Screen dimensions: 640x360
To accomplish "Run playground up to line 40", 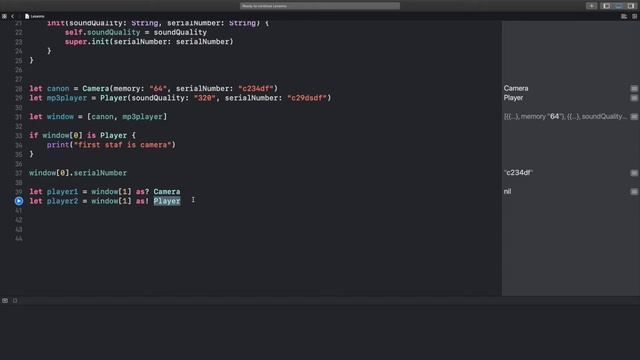I will [19, 201].
